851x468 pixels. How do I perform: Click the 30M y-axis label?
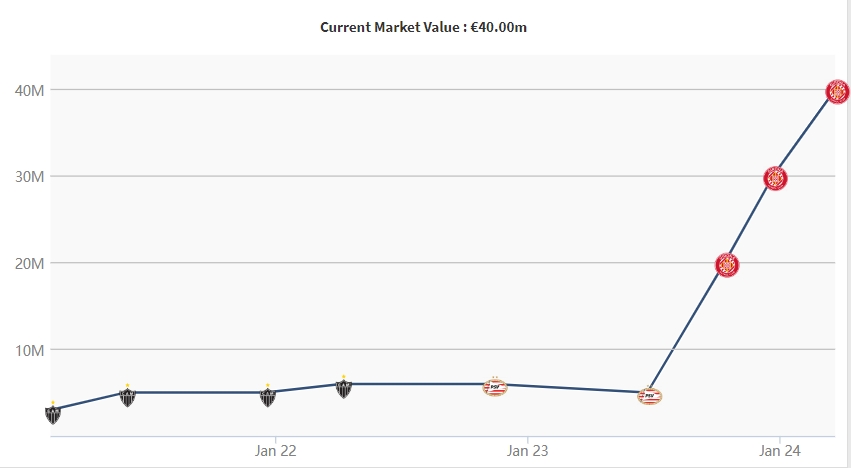(27, 177)
